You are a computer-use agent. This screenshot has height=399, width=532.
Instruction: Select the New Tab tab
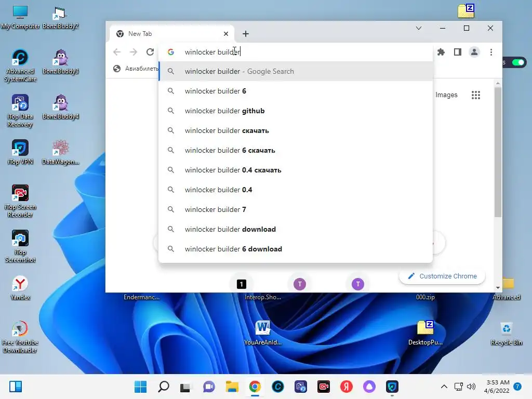coord(172,34)
